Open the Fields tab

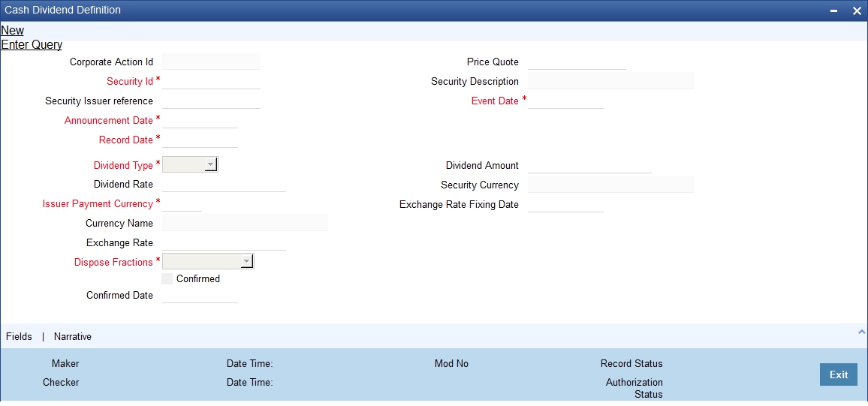point(19,336)
